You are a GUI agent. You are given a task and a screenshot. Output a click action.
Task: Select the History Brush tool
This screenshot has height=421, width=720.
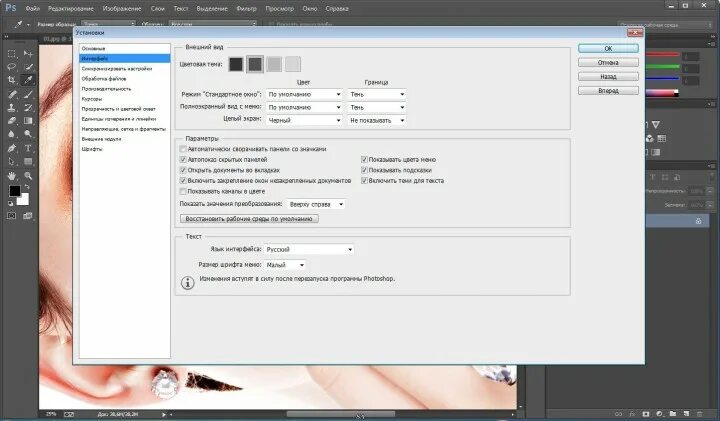28,108
